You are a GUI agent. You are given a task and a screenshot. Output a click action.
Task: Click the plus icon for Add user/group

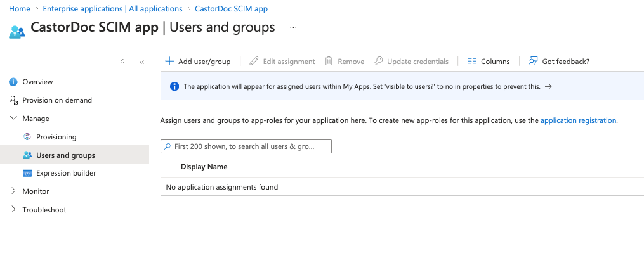[169, 62]
